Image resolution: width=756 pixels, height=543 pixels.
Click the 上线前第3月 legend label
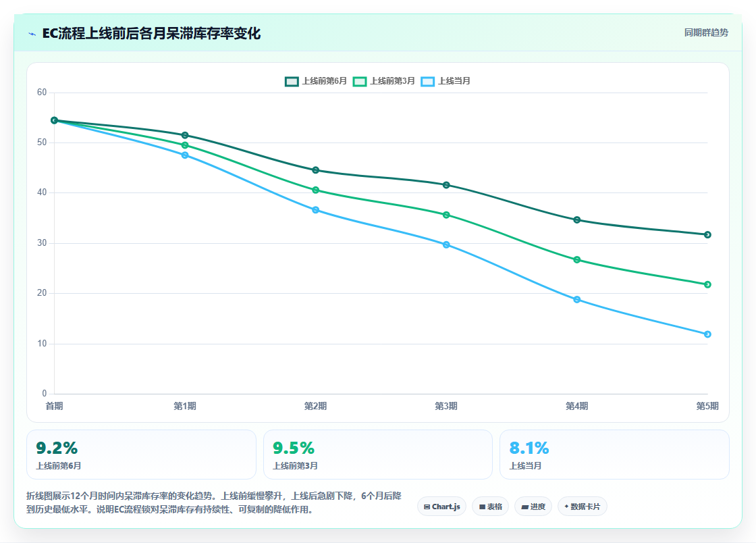[392, 81]
